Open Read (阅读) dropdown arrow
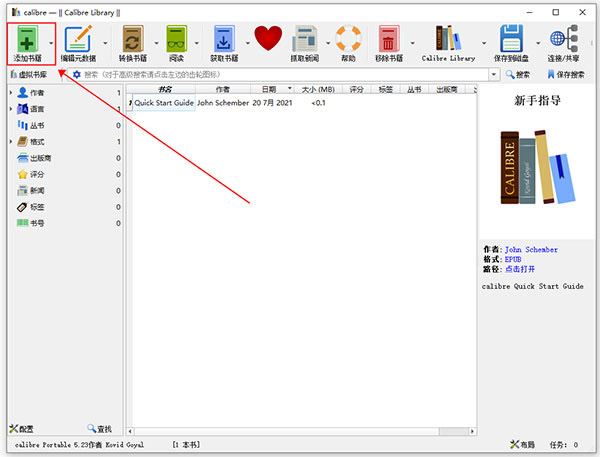The image size is (600, 457). 197,43
